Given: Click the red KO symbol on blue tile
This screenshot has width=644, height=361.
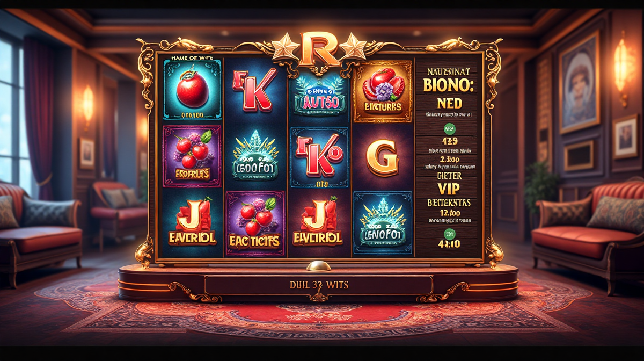Looking at the screenshot, I should [318, 158].
